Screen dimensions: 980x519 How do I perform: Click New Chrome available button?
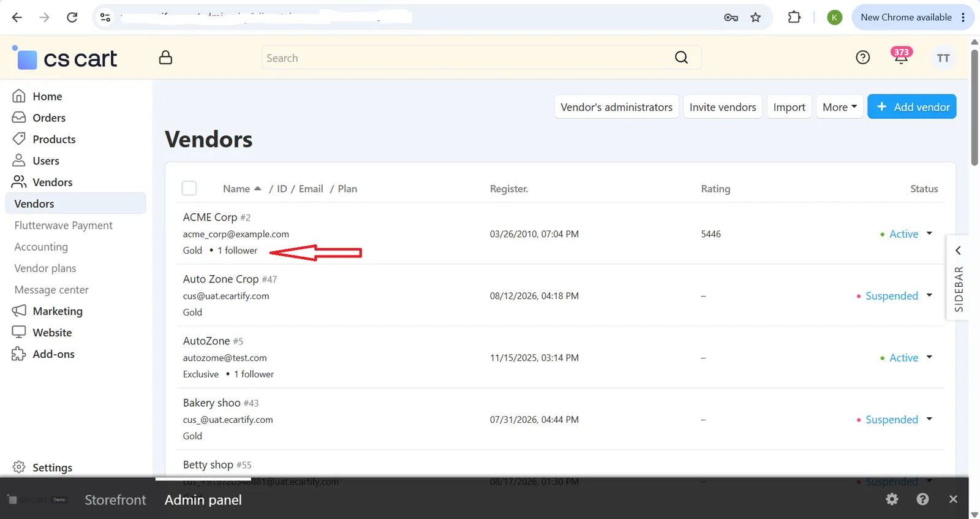907,17
